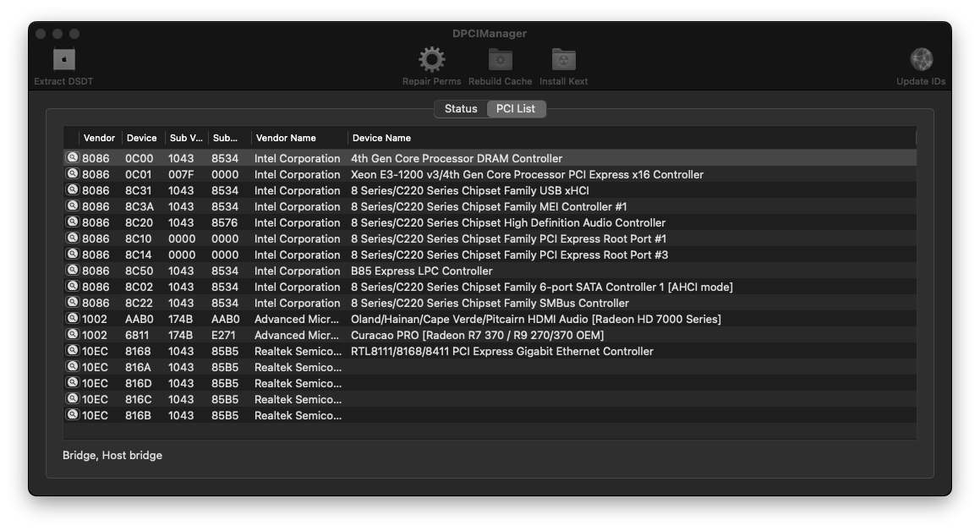This screenshot has height=531, width=980.
Task: Click the Extract DSDT toolbar icon
Action: [63, 60]
